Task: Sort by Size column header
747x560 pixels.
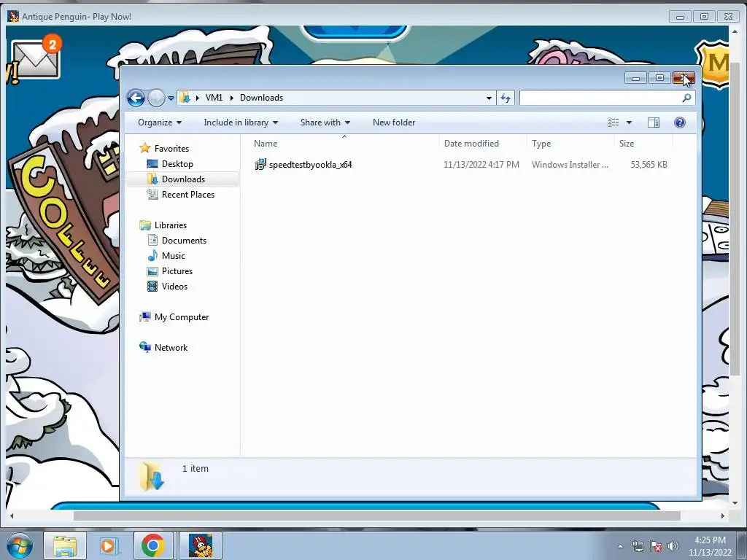Action: point(643,144)
